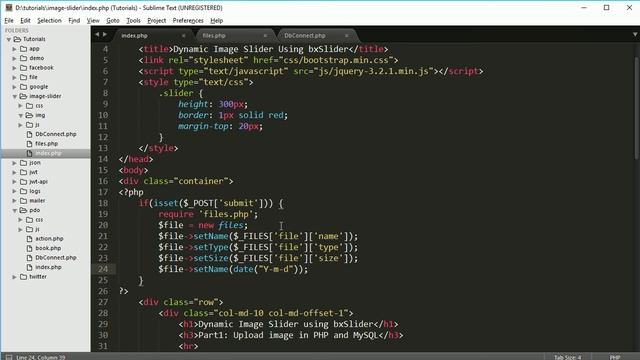Click line number 24 in the gutter

coord(103,269)
